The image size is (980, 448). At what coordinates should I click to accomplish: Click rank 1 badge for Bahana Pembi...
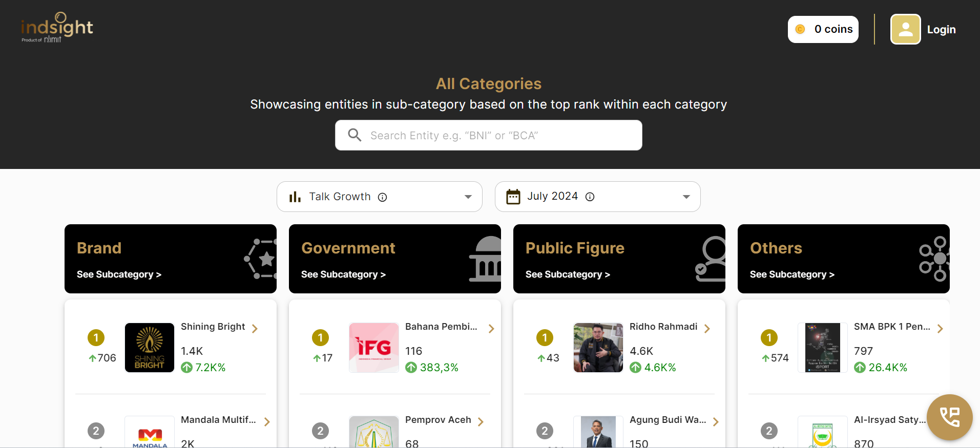(x=320, y=338)
